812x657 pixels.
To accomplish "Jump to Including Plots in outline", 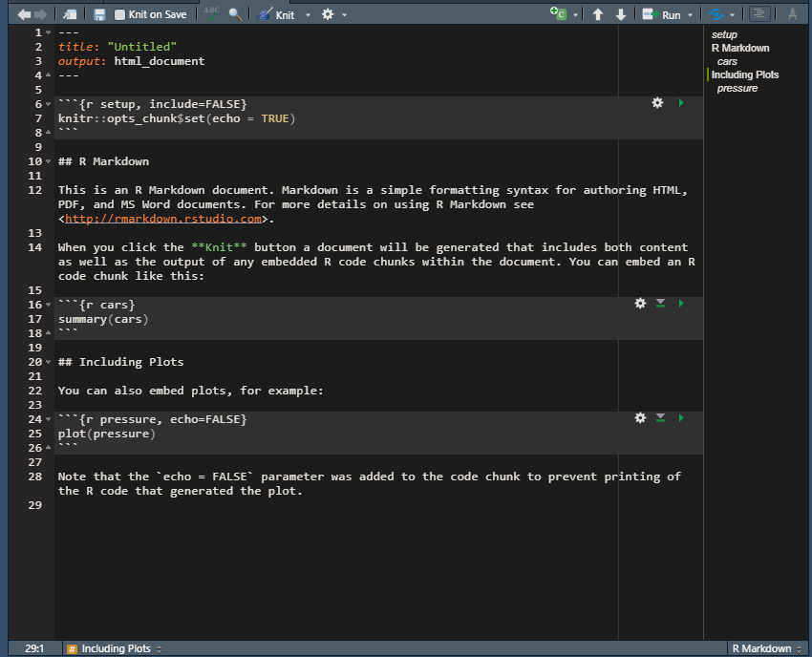I will pyautogui.click(x=745, y=74).
